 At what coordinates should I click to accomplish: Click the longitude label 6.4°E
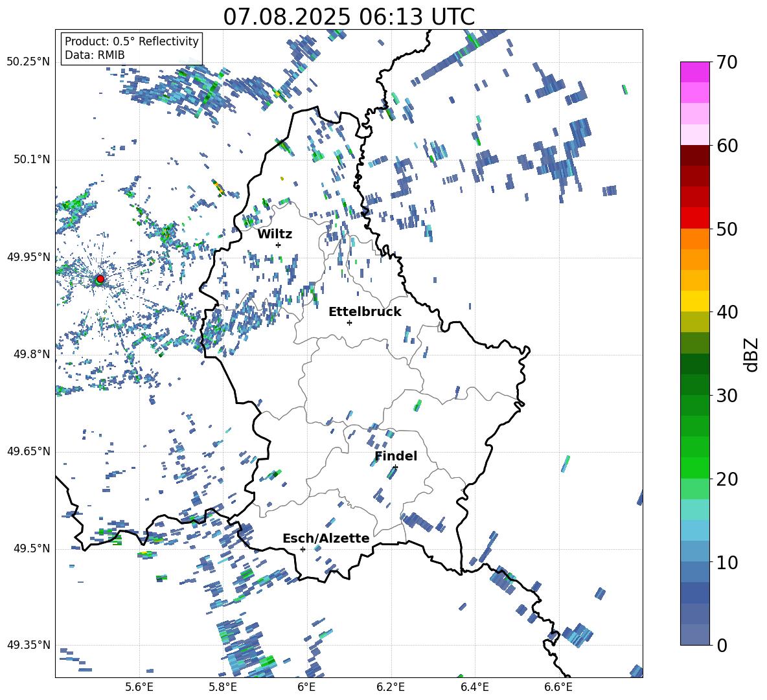(474, 688)
